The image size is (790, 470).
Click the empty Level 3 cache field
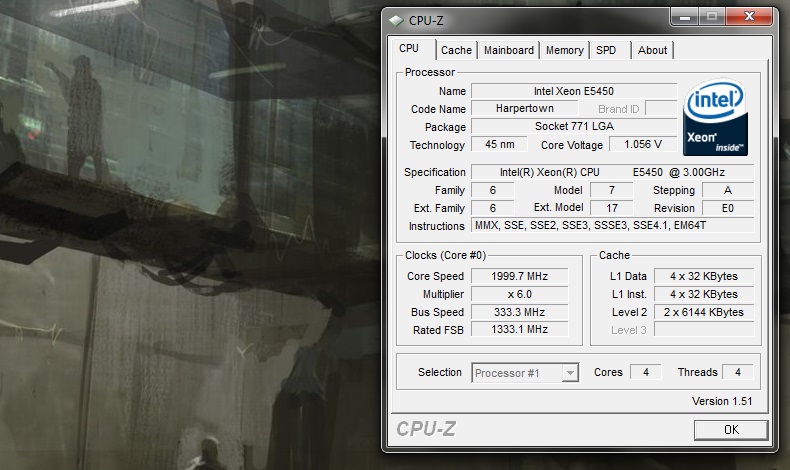[x=704, y=330]
